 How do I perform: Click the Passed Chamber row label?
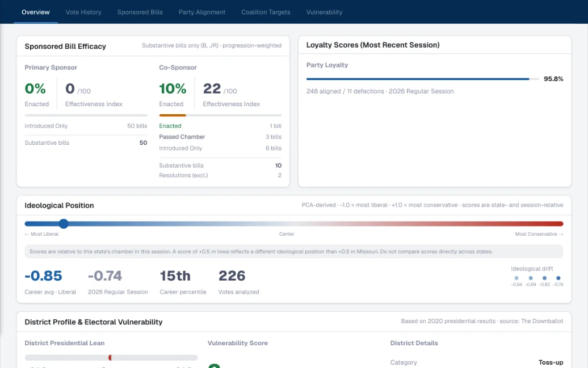coord(182,137)
